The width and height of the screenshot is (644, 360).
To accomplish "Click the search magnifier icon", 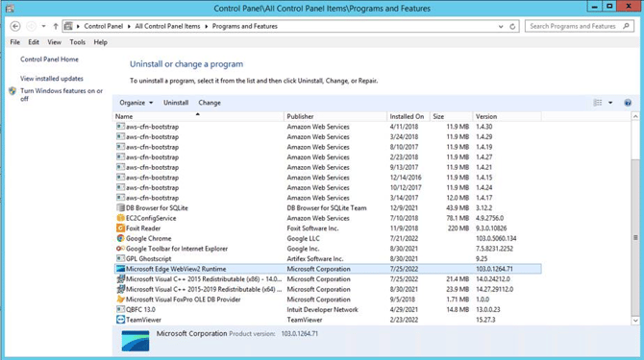I will 626,26.
